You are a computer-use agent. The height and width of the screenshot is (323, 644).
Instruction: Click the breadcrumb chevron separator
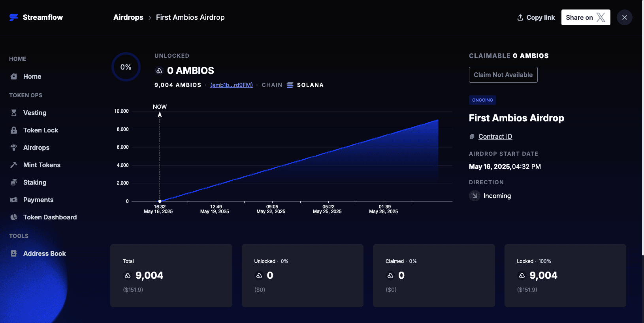point(150,18)
